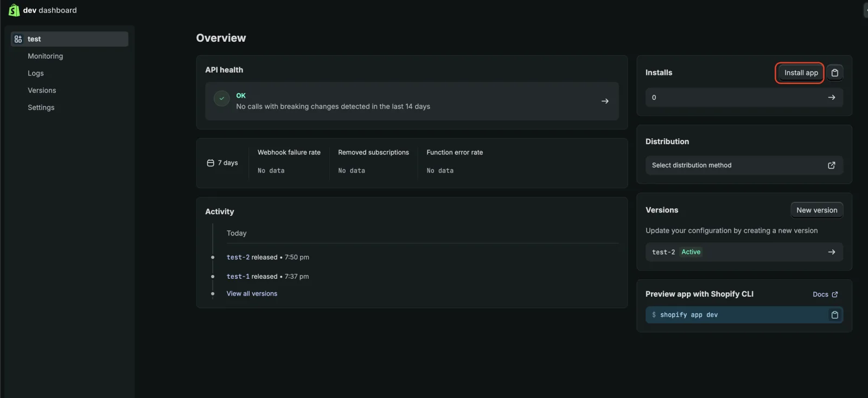Image resolution: width=868 pixels, height=398 pixels.
Task: Open Monitoring in the sidebar
Action: coord(46,56)
